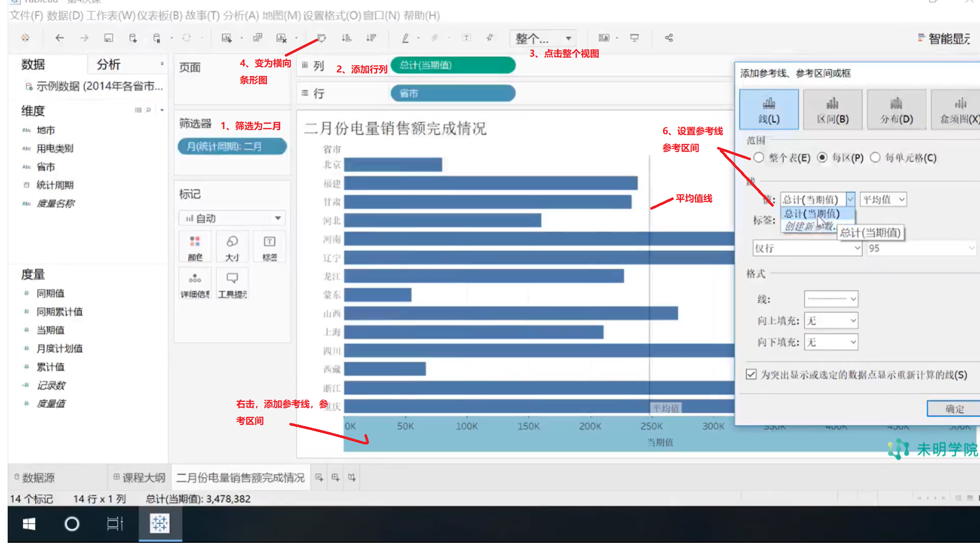The height and width of the screenshot is (551, 980).
Task: Click the Size marks card icon
Action: point(232,246)
